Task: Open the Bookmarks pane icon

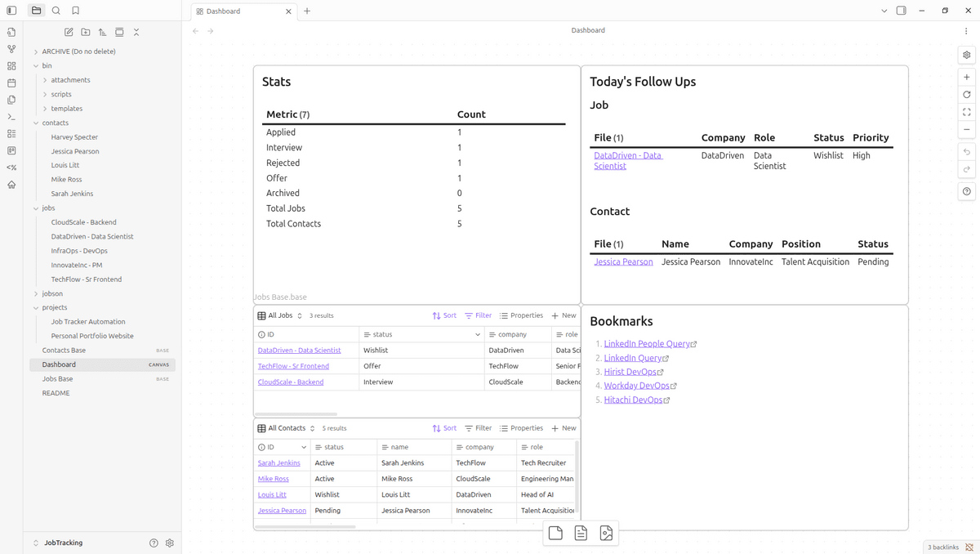Action: [75, 11]
